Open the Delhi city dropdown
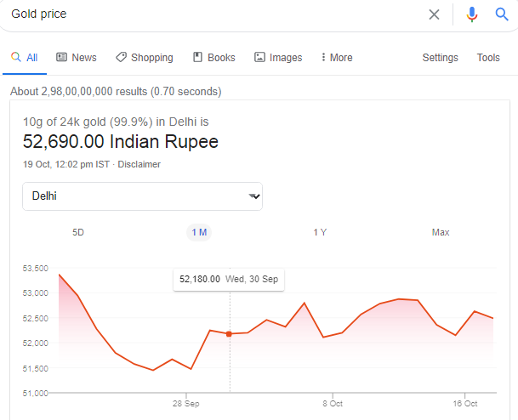The height and width of the screenshot is (420, 518). coord(142,196)
